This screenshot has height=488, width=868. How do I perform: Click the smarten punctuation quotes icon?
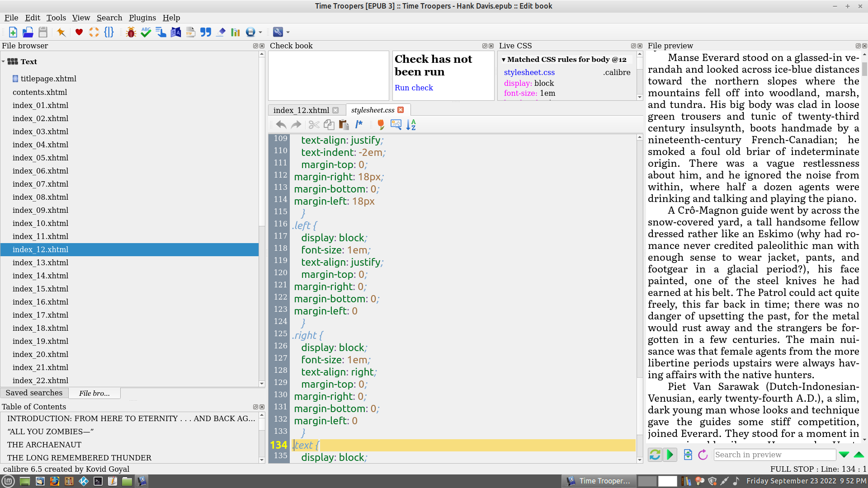click(x=206, y=32)
